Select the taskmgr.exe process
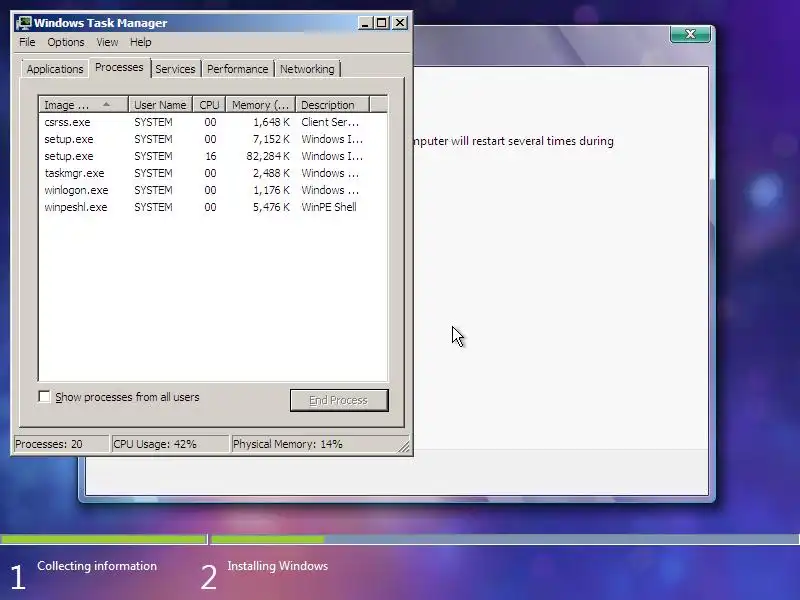Image resolution: width=800 pixels, height=600 pixels. click(x=213, y=173)
